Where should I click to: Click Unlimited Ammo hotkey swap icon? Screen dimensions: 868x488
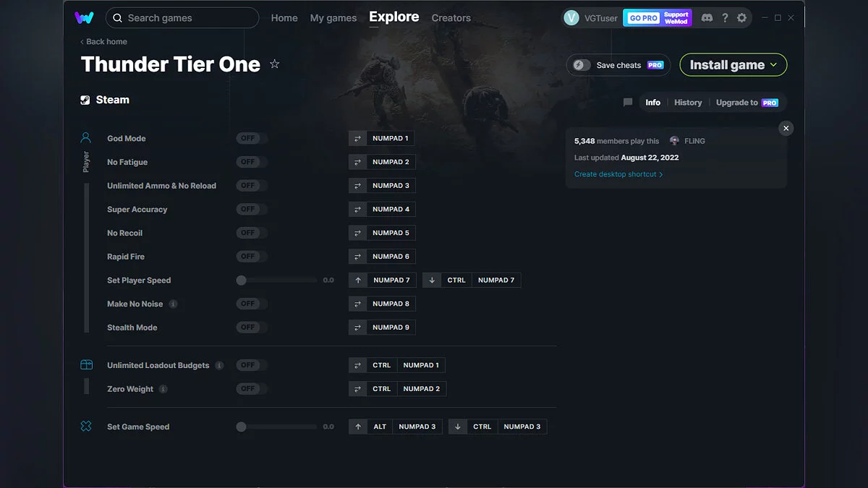357,186
